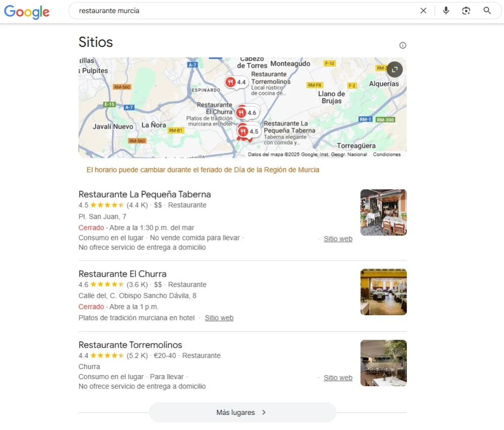Select the 4.6 restaurant pin on the map

pyautogui.click(x=247, y=113)
